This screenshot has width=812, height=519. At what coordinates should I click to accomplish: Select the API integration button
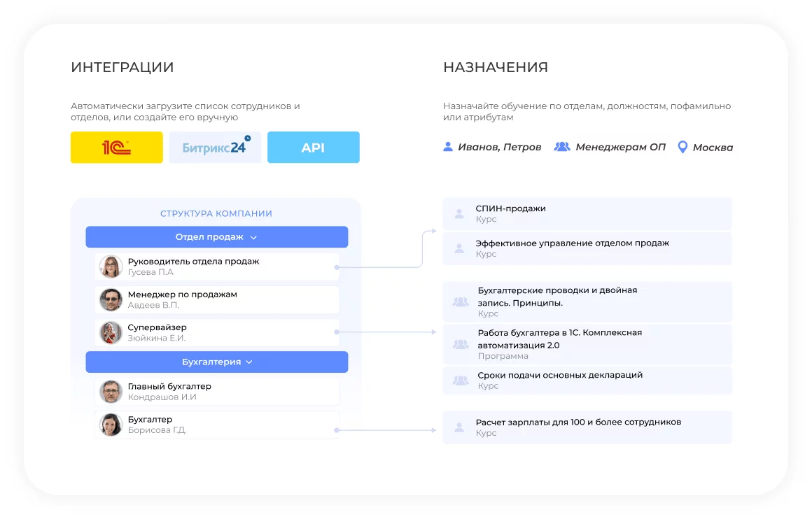[x=313, y=148]
